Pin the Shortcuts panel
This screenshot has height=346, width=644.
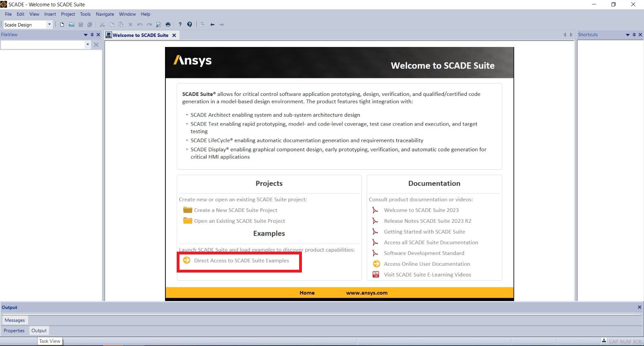[x=634, y=35]
